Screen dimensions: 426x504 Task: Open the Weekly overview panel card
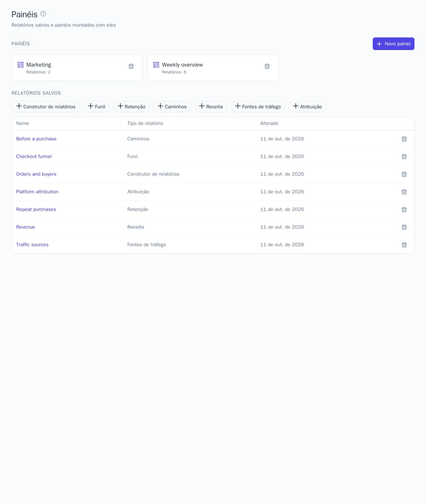(213, 68)
